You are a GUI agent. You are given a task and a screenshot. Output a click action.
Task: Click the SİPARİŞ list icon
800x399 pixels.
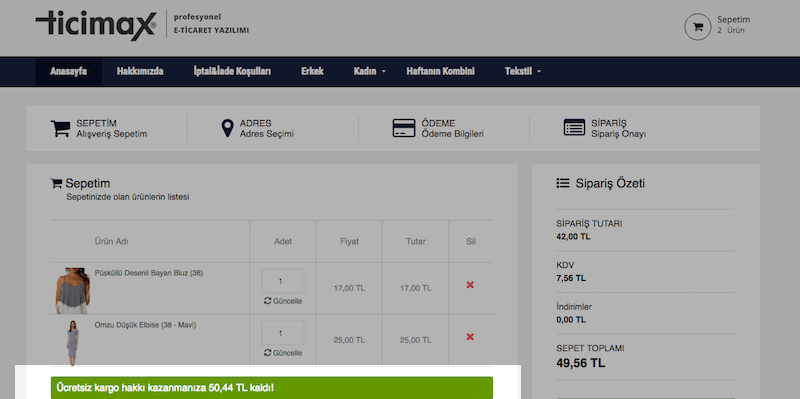click(x=574, y=128)
